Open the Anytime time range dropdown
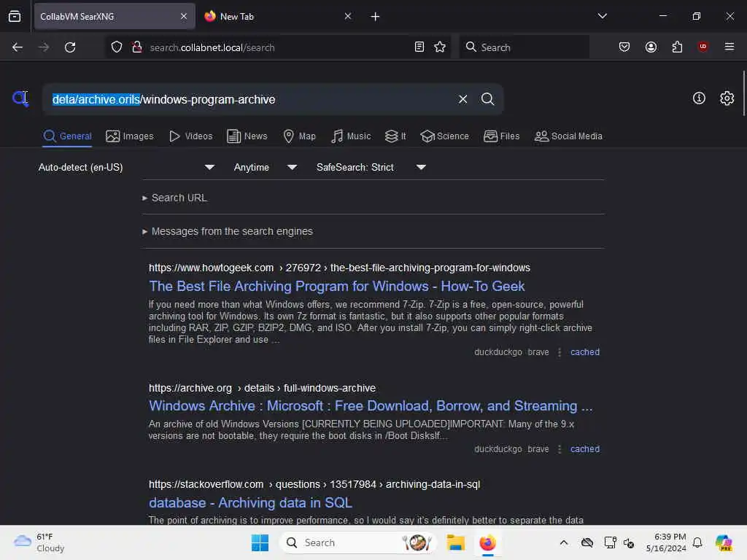Screen dimensions: 747x560 [x=265, y=167]
